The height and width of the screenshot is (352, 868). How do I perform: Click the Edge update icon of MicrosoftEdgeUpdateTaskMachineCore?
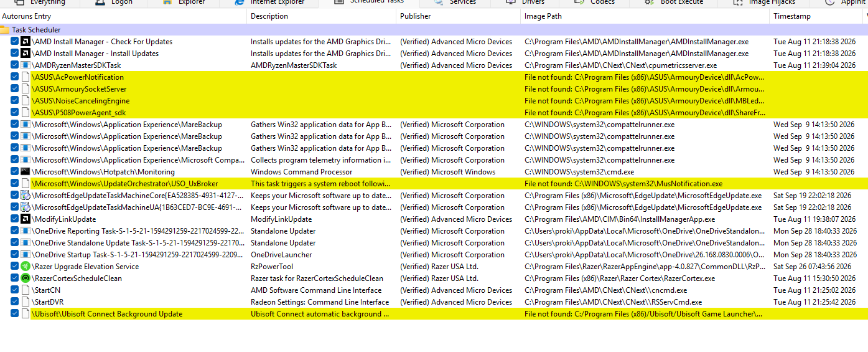[x=26, y=196]
